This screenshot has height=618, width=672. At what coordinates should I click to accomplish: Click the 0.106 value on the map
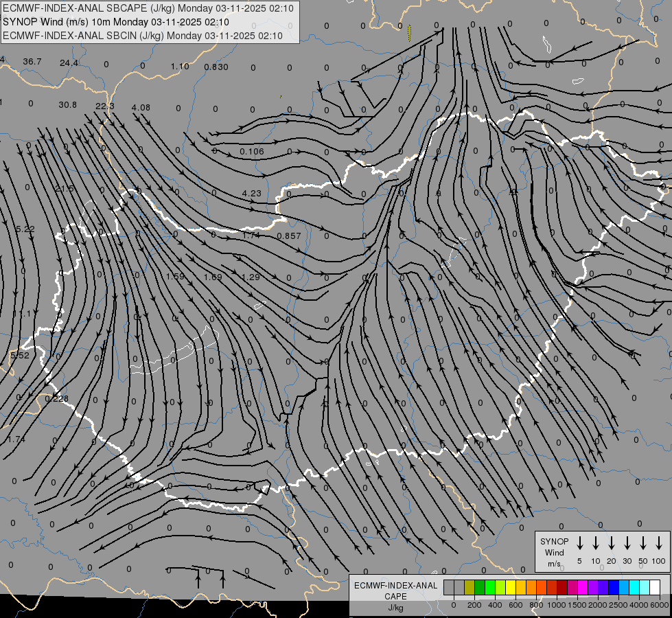coord(252,151)
